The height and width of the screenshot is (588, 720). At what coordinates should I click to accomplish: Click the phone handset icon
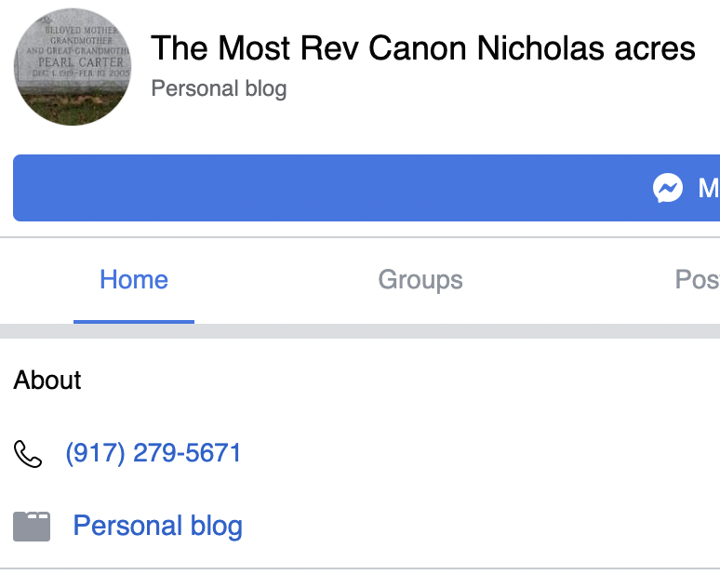coord(29,454)
